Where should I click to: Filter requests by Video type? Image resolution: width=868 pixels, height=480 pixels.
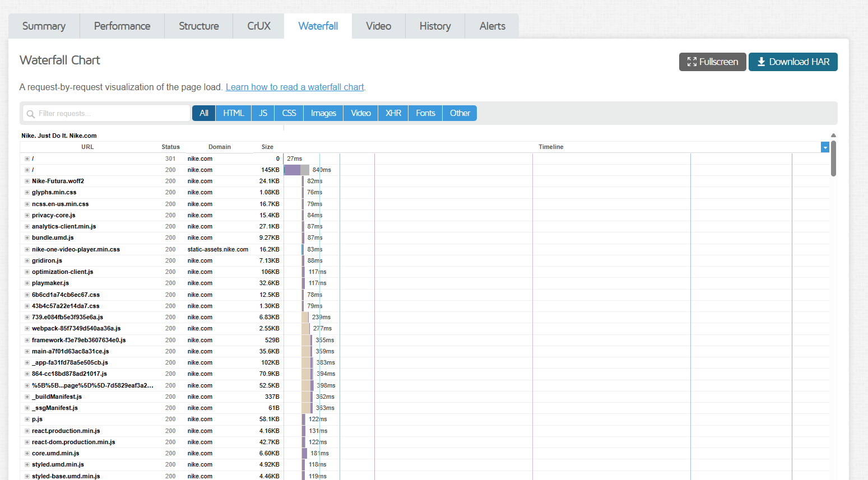361,113
